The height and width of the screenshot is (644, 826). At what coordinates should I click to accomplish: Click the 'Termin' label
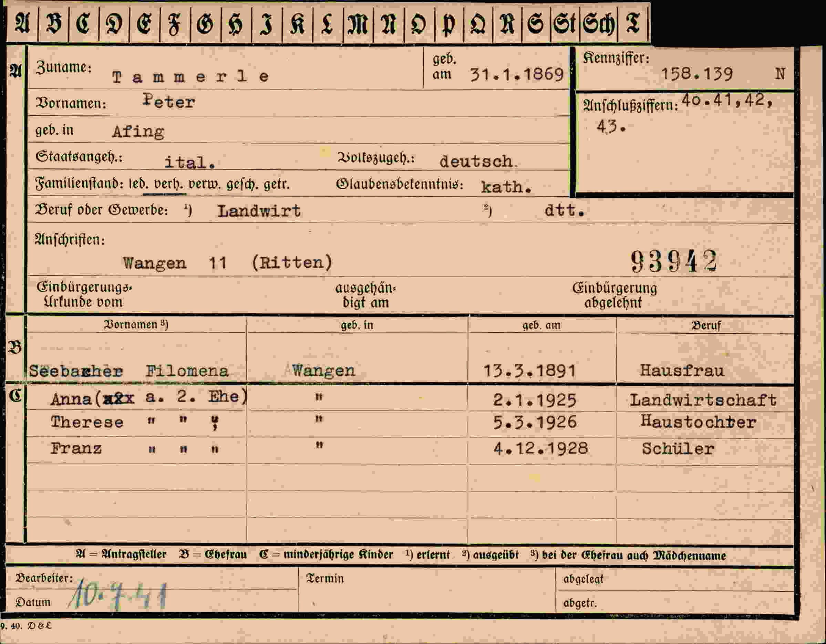[325, 579]
